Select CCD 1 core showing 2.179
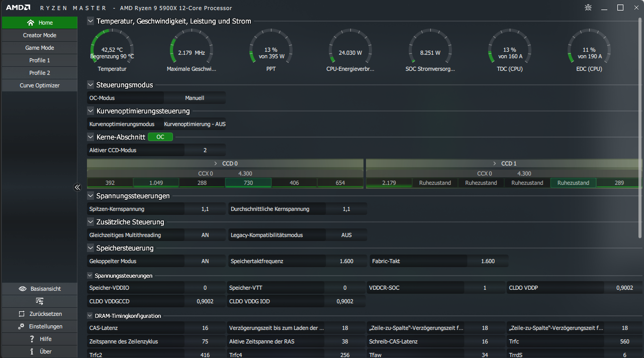Screen dimensions: 644x358 [x=389, y=183]
